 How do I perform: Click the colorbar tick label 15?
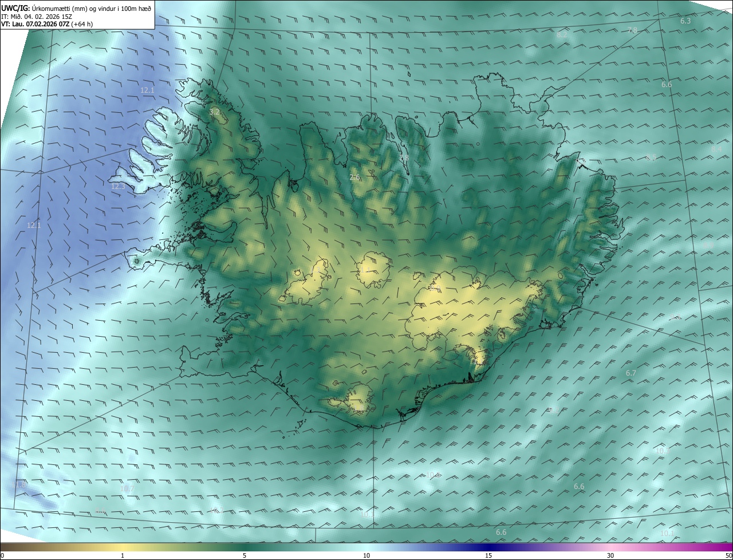click(488, 555)
